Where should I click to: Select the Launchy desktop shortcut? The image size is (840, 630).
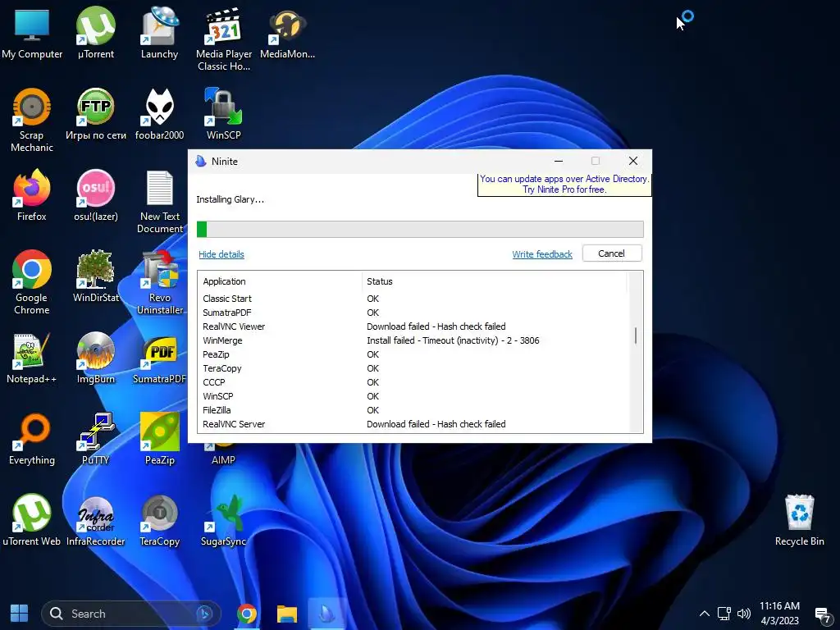[159, 33]
